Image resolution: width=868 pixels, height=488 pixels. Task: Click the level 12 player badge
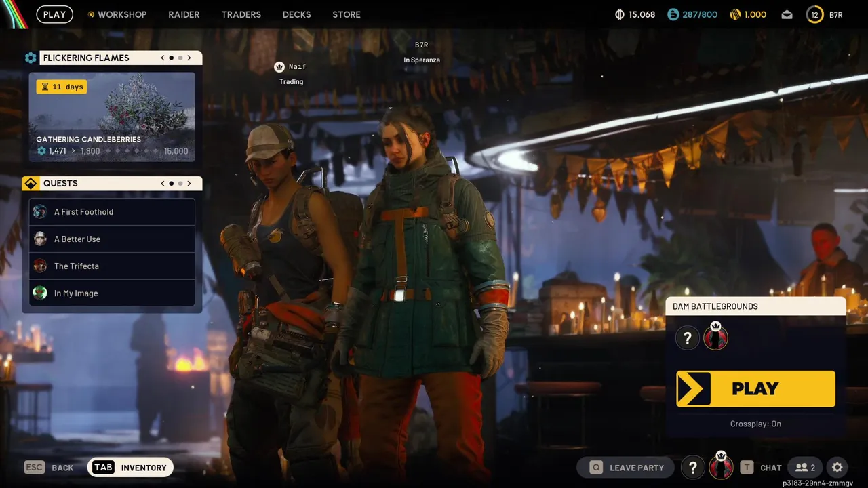pyautogui.click(x=814, y=14)
